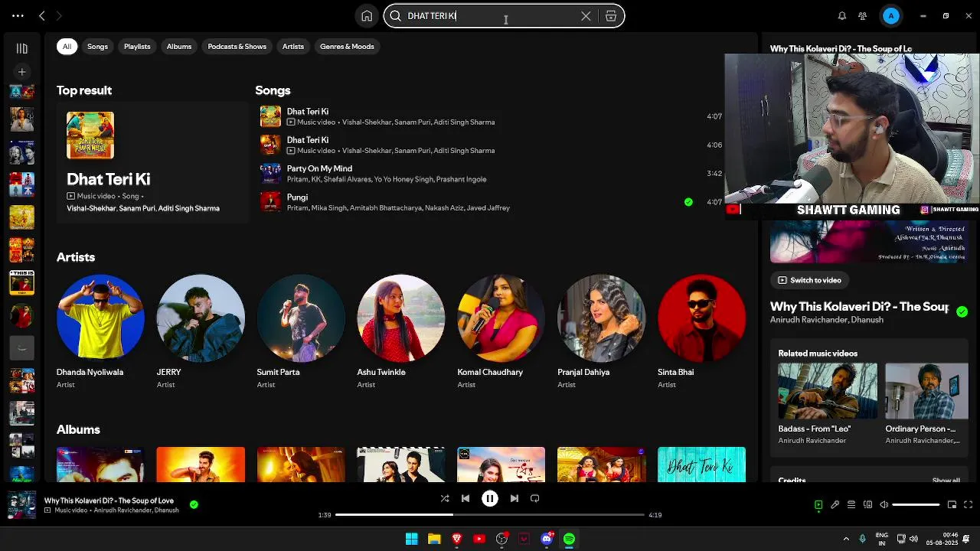Select the Pungi song row
Viewport: 980px width, 551px height.
[x=491, y=202]
